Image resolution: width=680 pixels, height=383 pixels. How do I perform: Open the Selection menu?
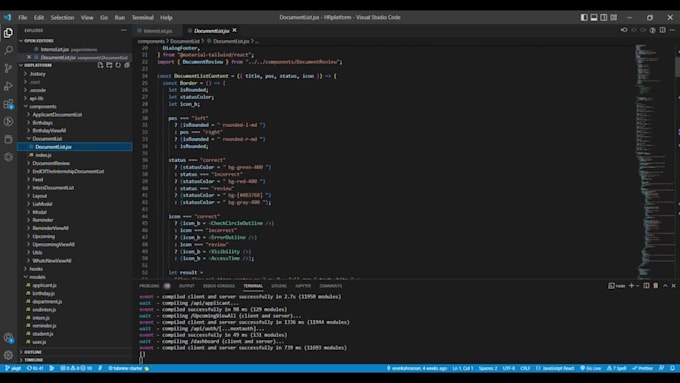click(62, 17)
